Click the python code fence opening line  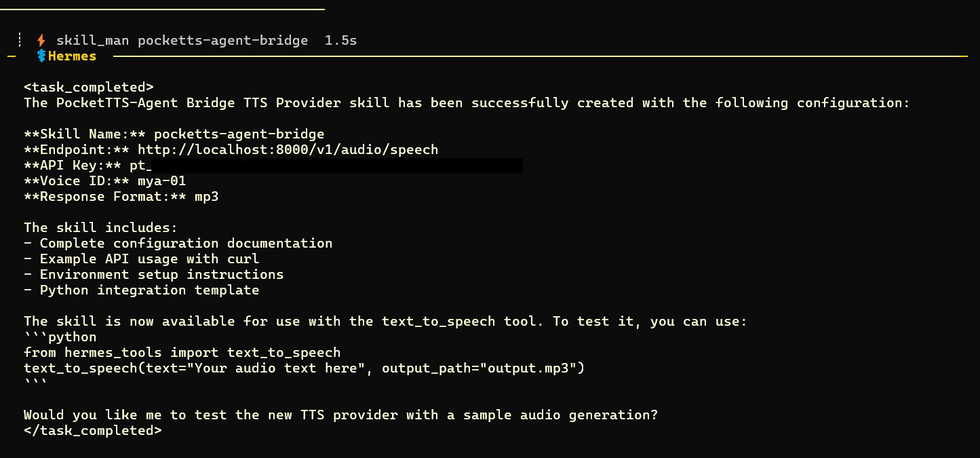pos(60,337)
